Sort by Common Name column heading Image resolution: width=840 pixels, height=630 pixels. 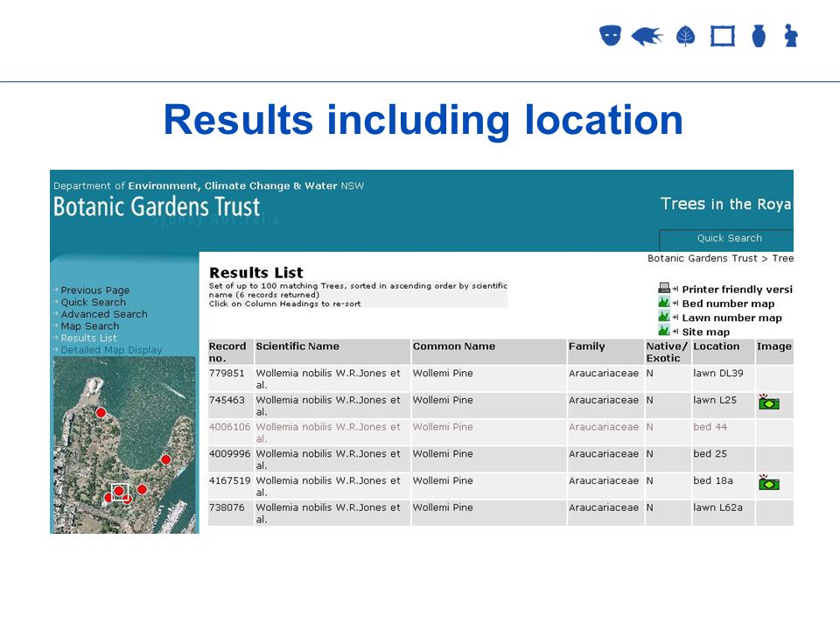pyautogui.click(x=454, y=346)
